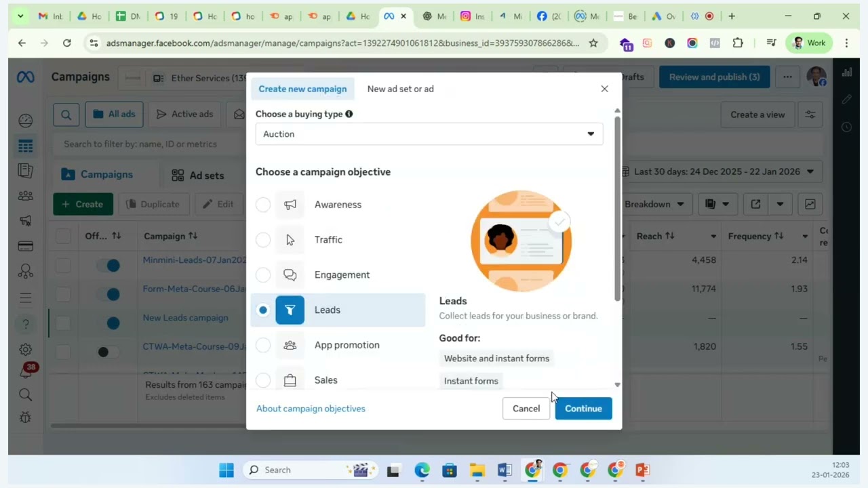868x488 pixels.
Task: Click the Continue button
Action: click(x=583, y=409)
